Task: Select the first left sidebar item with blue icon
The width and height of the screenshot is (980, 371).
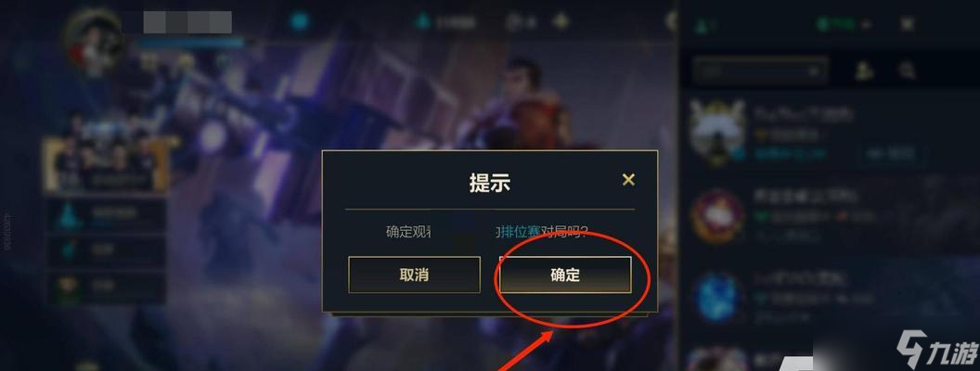Action: click(x=106, y=214)
